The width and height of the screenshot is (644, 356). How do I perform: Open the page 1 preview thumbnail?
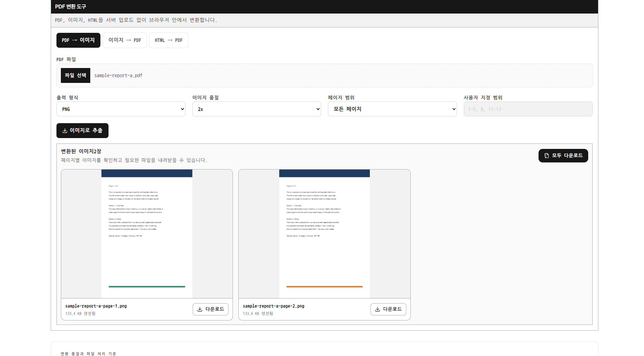pos(147,234)
